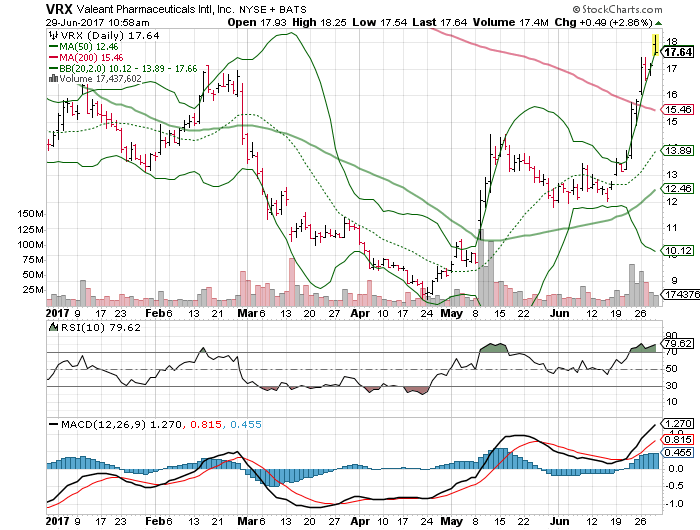Click the Jun label on the MACD bottom axis
700x530 pixels.
(559, 521)
